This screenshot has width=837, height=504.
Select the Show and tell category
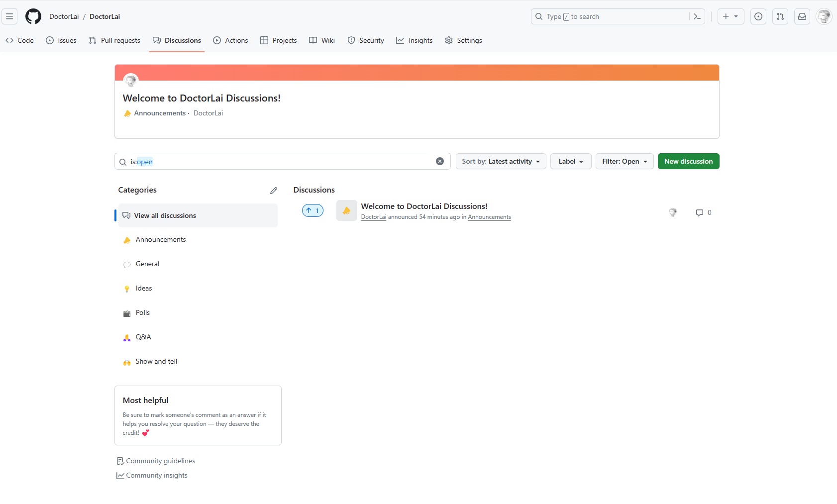click(x=198, y=362)
